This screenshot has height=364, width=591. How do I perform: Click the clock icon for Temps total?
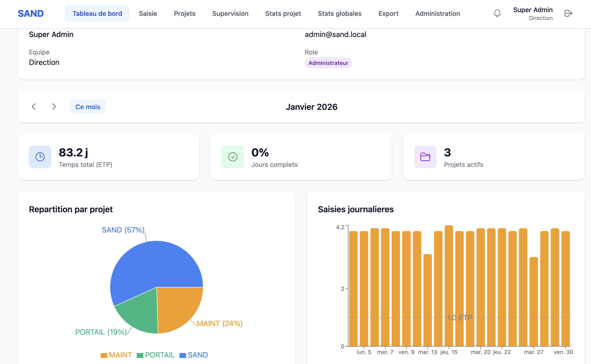tap(40, 157)
